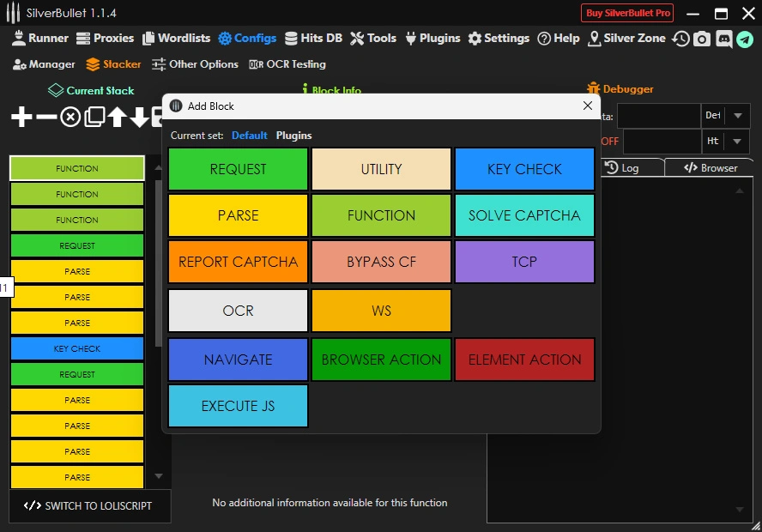Image resolution: width=762 pixels, height=532 pixels.
Task: Add an ELEMENT ACTION block
Action: click(x=524, y=360)
